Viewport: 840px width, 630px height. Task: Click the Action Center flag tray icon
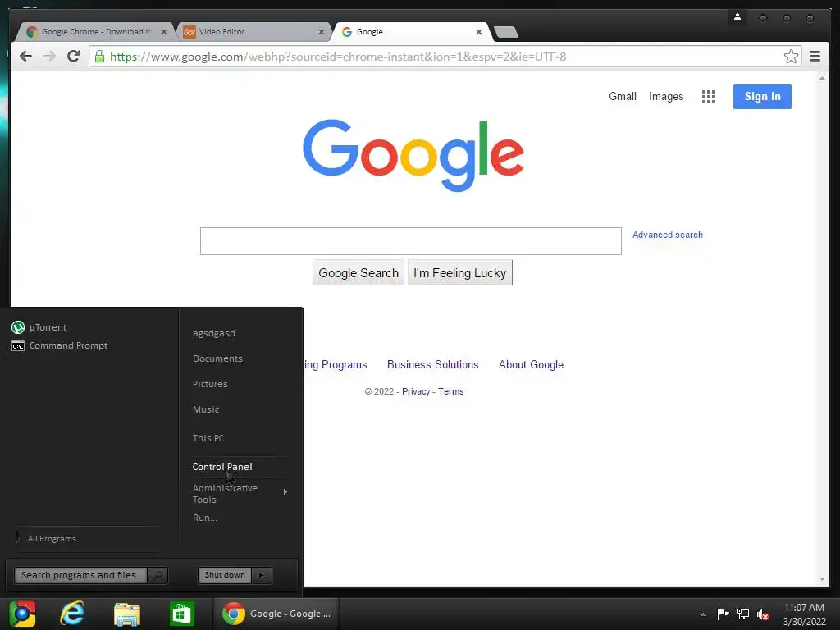723,614
